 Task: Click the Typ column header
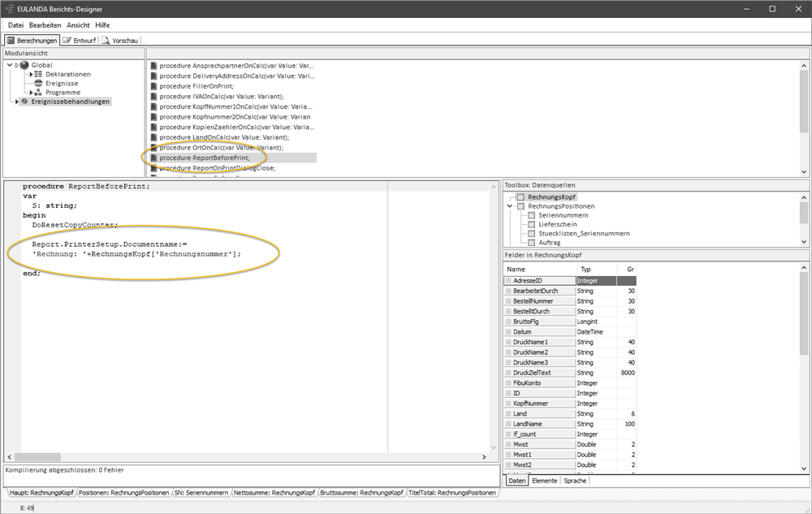(597, 269)
